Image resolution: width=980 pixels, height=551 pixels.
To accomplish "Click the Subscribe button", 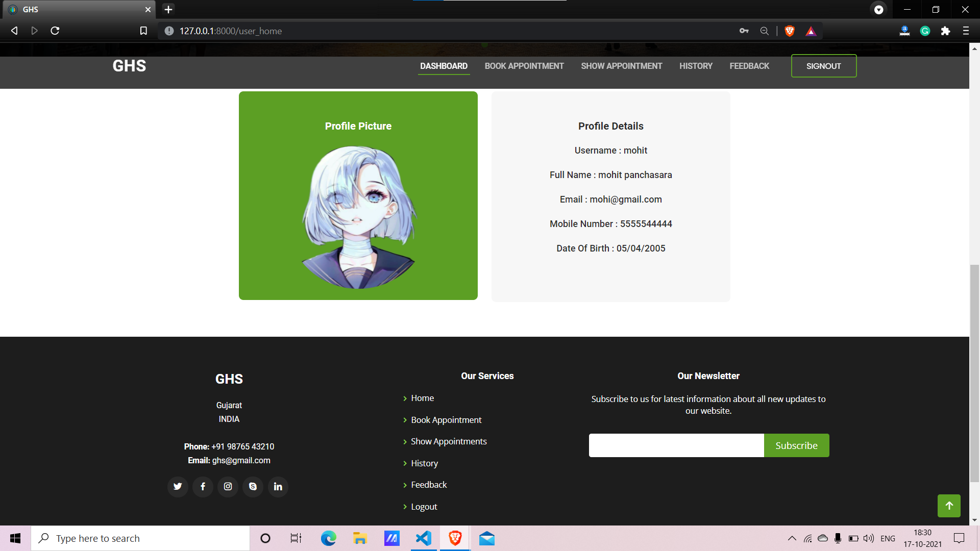I will tap(796, 445).
